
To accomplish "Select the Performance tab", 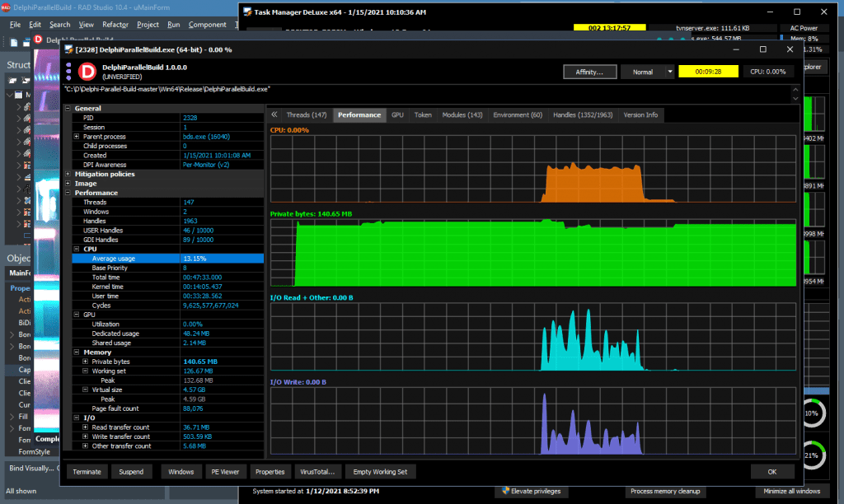I will [359, 115].
